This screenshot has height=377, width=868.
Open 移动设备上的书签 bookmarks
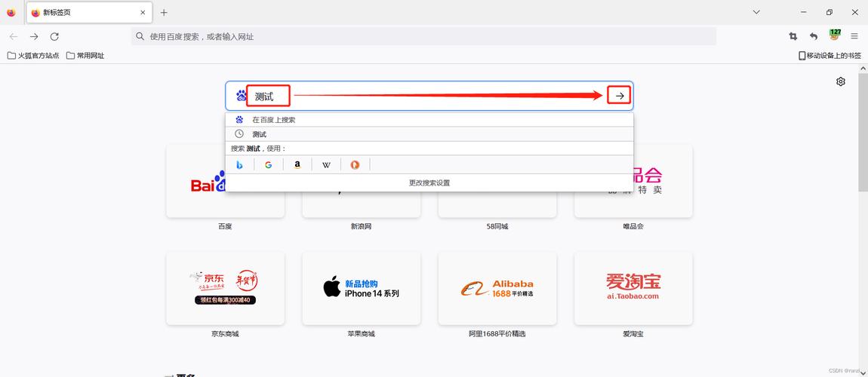830,56
